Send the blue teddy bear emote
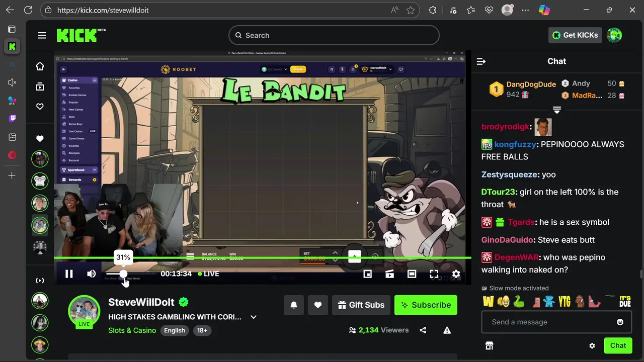Viewport: 644px width, 362px height. [x=549, y=302]
